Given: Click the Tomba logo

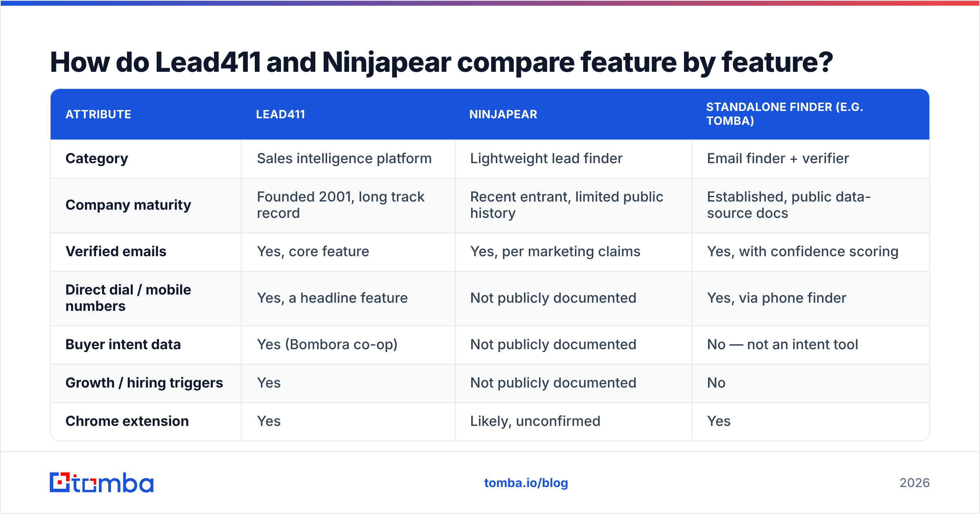Looking at the screenshot, I should [101, 483].
